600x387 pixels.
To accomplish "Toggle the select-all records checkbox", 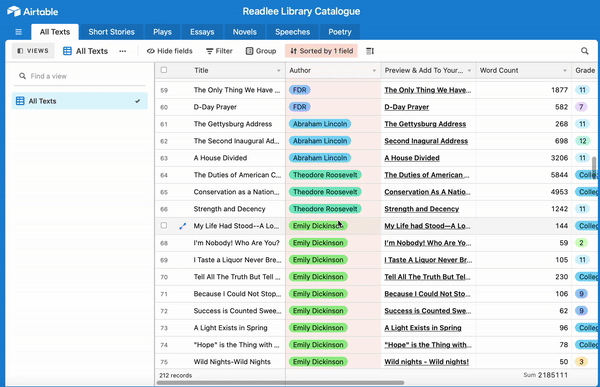I will pos(164,70).
